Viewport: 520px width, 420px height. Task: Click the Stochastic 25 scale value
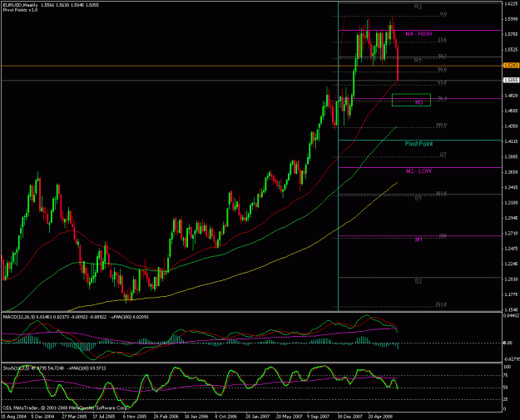(507, 399)
